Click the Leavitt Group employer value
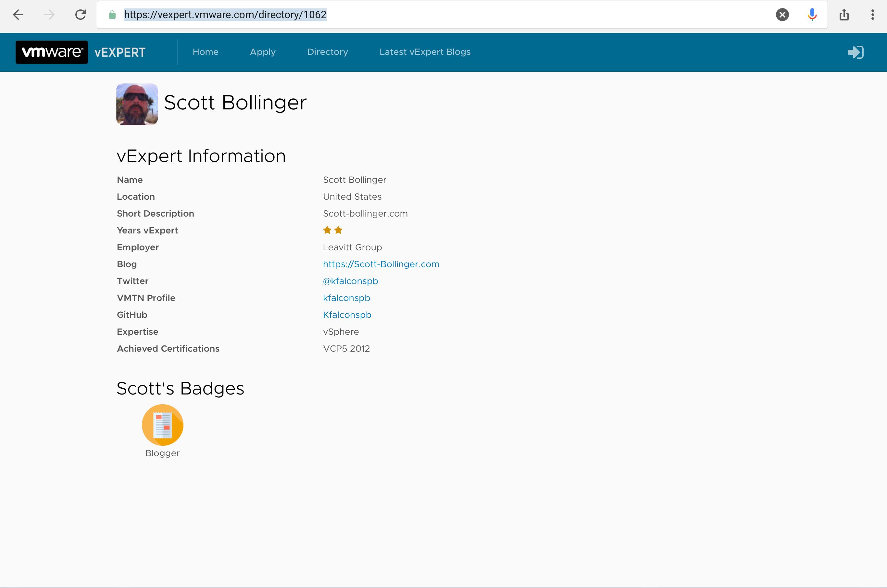The width and height of the screenshot is (887, 588). coord(352,247)
